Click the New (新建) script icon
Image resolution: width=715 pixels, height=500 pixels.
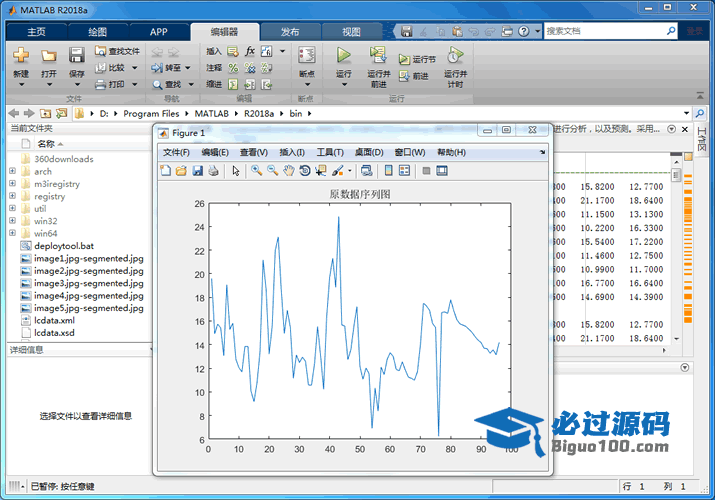pos(21,55)
